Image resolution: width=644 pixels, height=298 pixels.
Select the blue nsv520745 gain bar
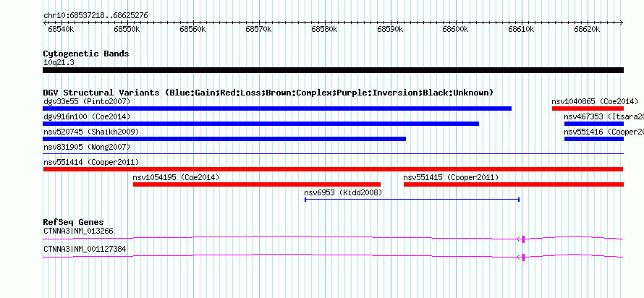tap(224, 139)
